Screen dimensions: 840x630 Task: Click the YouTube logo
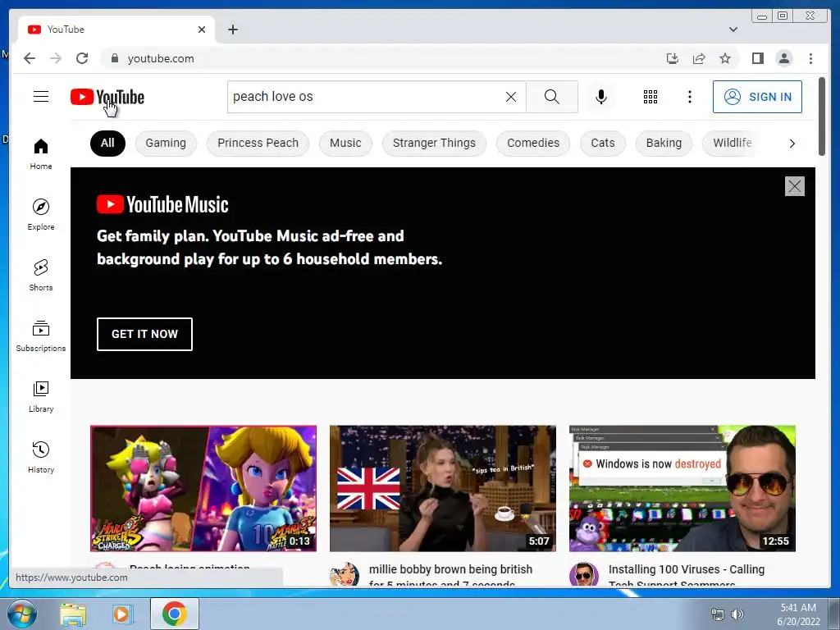(107, 97)
